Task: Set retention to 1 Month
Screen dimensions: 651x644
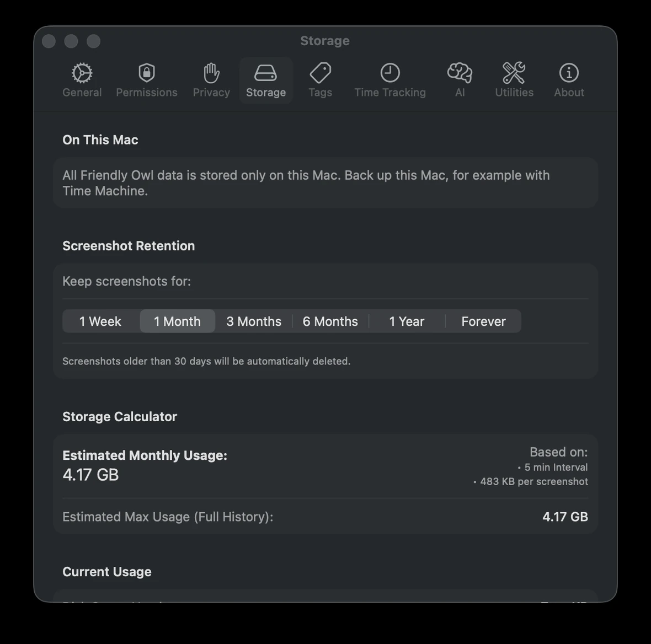Action: pyautogui.click(x=177, y=321)
